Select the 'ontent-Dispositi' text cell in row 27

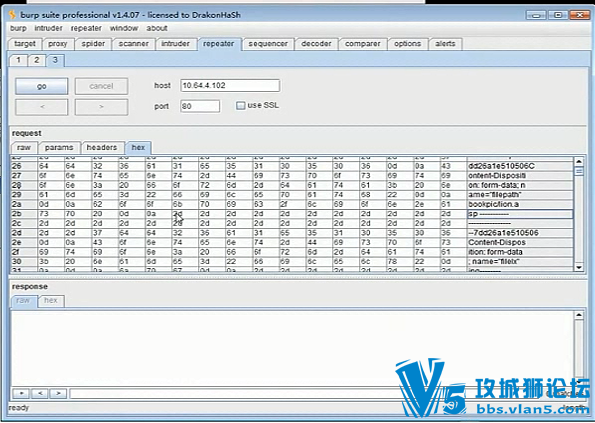click(x=519, y=176)
